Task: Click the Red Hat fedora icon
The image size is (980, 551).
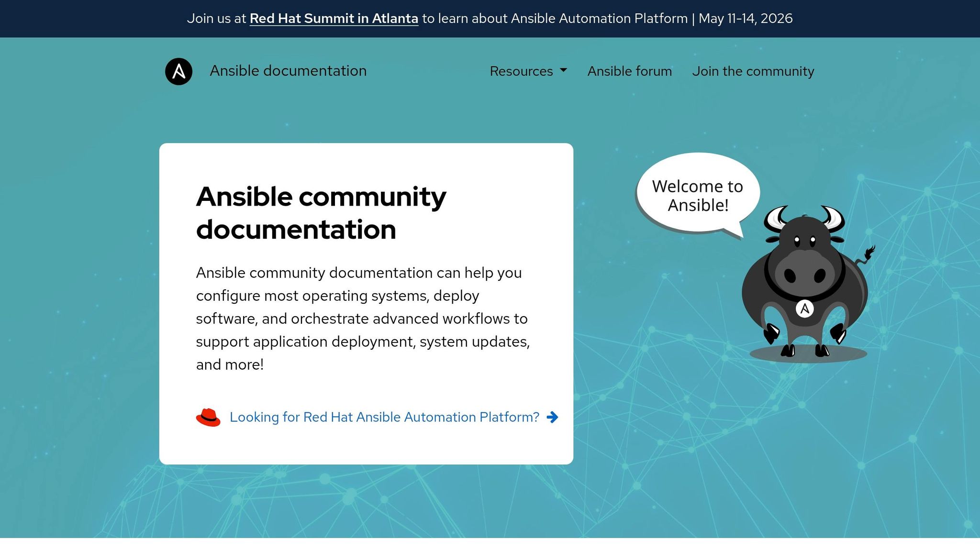Action: [209, 417]
